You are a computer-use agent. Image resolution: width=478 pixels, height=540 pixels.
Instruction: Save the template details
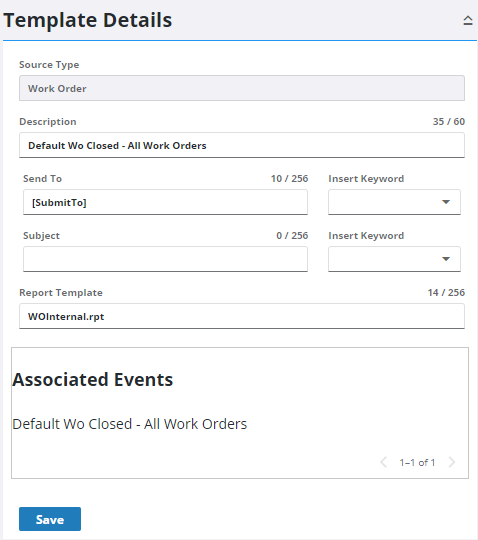coord(50,519)
